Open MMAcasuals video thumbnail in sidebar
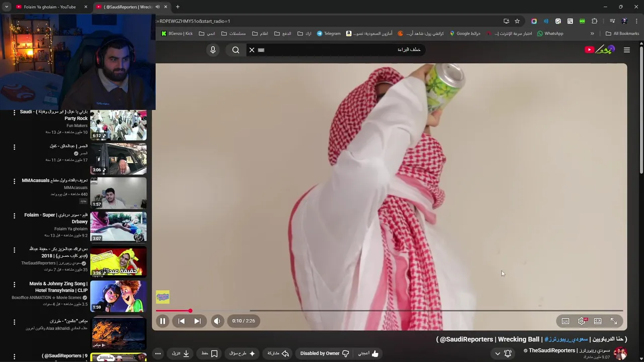The height and width of the screenshot is (362, 644). (x=118, y=193)
